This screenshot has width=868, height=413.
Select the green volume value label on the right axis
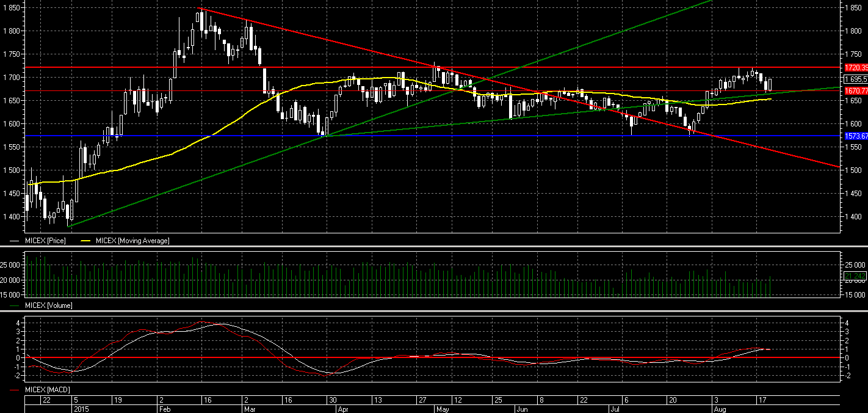coord(855,277)
